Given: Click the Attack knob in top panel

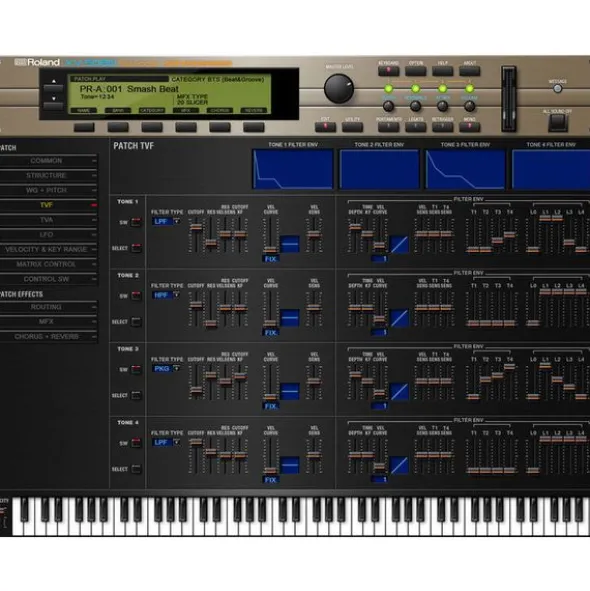Looking at the screenshot, I should click(x=443, y=107).
